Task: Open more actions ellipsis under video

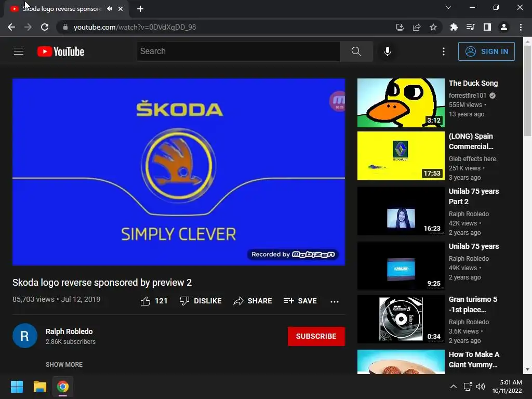Action: click(335, 301)
